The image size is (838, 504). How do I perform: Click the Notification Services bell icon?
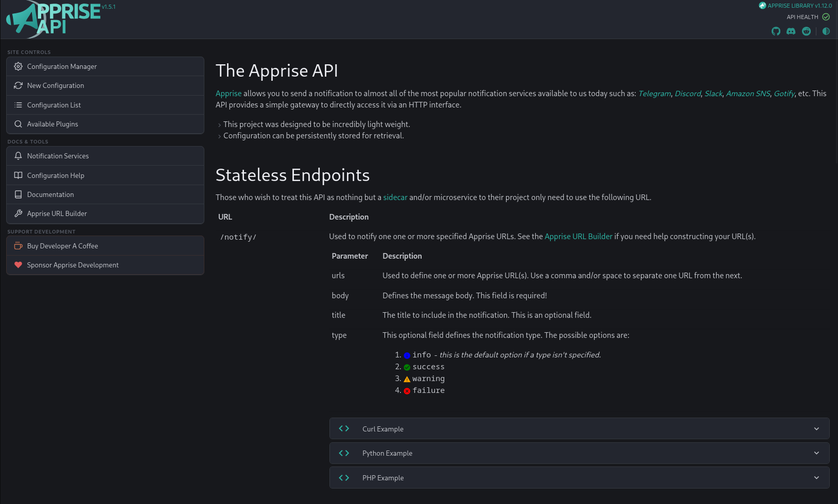(18, 156)
